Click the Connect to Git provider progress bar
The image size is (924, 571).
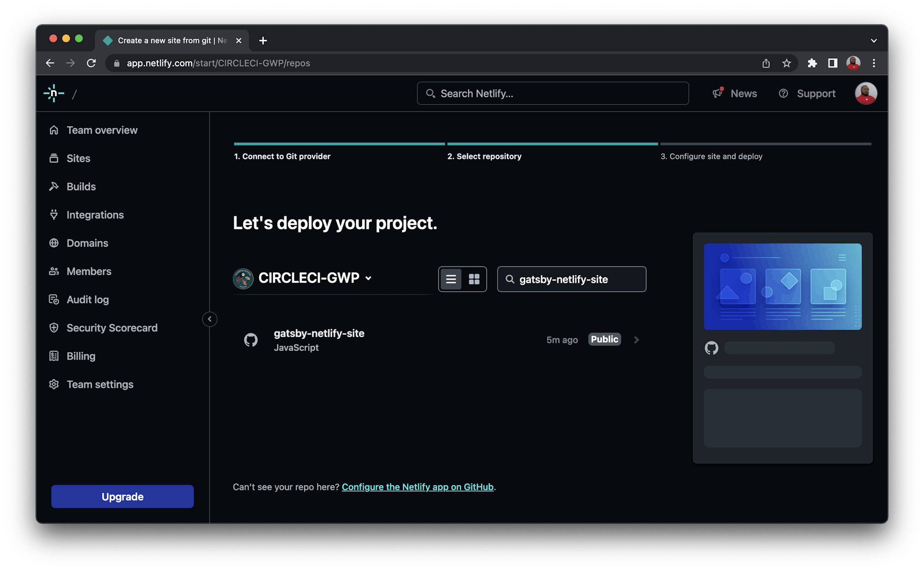(x=339, y=144)
